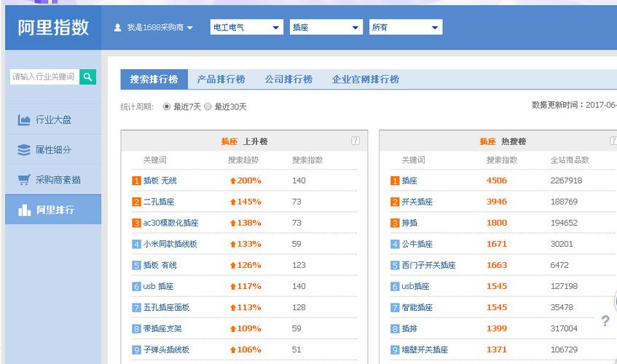Screen dimensions: 617x364
Task: Open the help icon on 上升榜 panel
Action: click(x=355, y=141)
